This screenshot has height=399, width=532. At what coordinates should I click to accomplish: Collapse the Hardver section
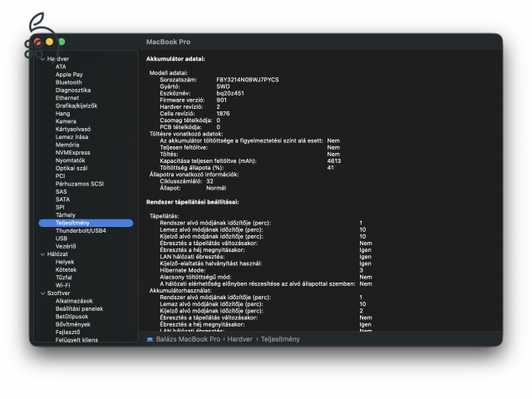pyautogui.click(x=42, y=59)
